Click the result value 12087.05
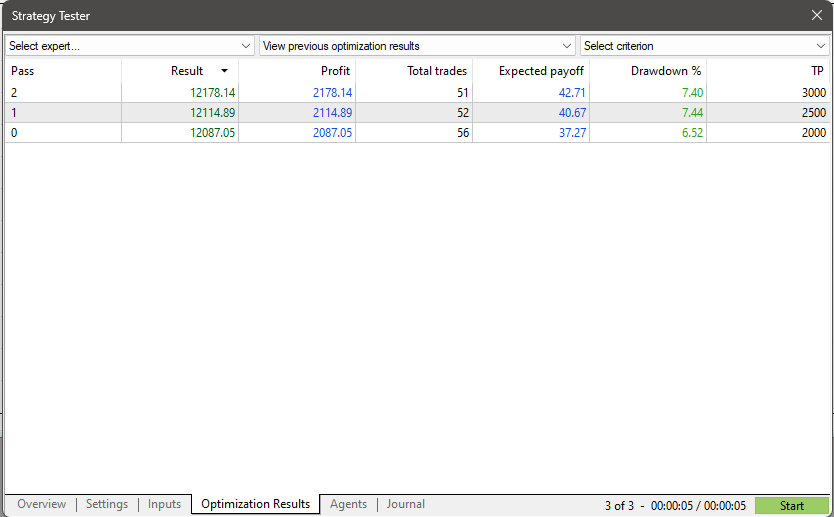Viewport: 834px width, 517px height. point(212,132)
